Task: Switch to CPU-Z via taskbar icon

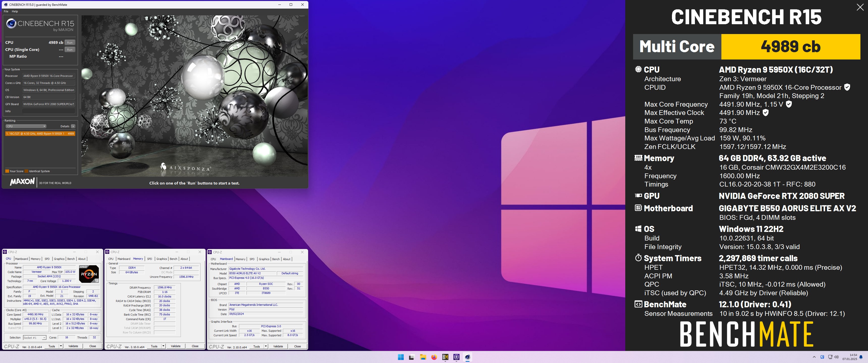Action: click(456, 357)
